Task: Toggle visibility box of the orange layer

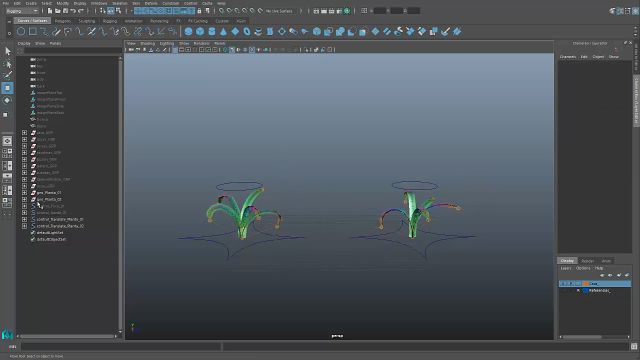Action: click(563, 283)
